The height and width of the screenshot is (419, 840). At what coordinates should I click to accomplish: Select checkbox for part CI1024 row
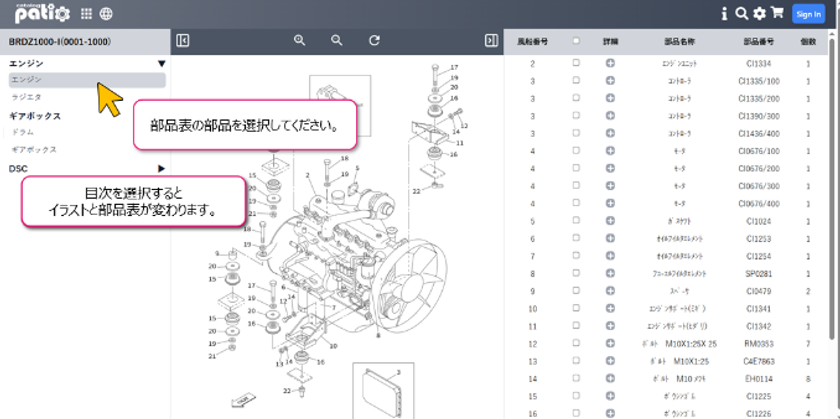576,221
